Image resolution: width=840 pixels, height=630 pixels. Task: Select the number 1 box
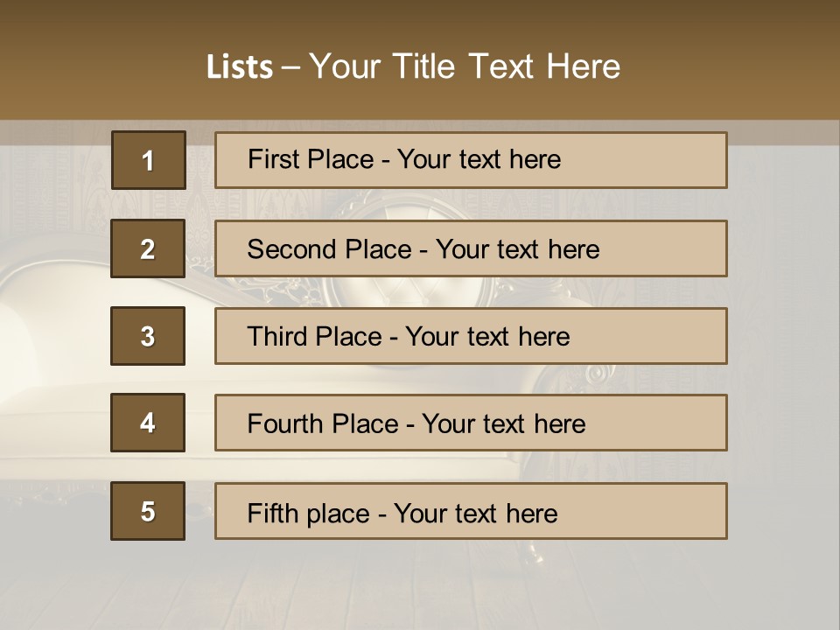(148, 160)
